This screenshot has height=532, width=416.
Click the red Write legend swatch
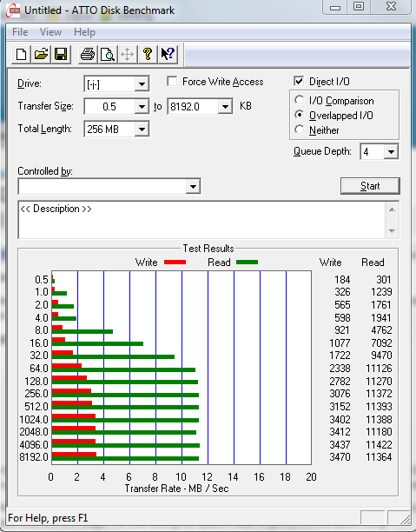coord(175,263)
